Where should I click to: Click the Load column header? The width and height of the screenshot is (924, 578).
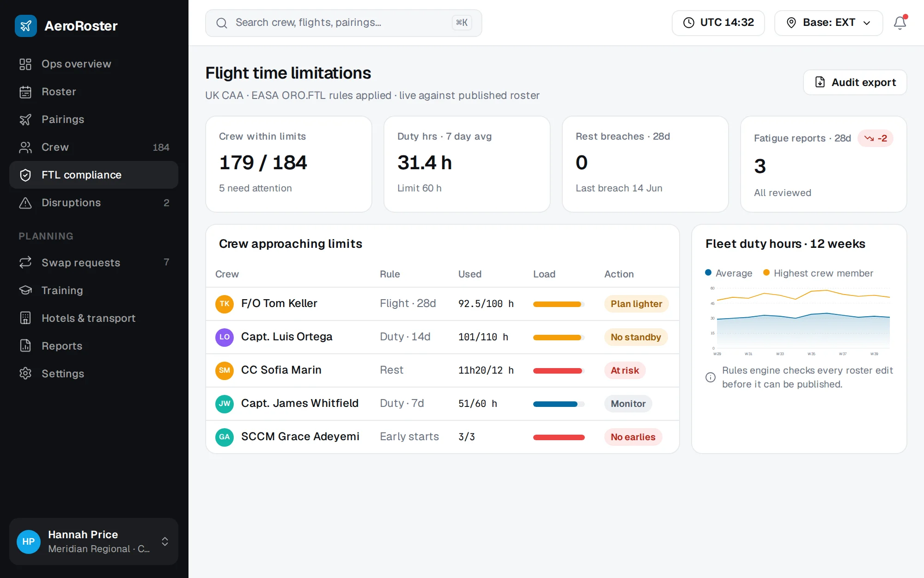point(544,274)
